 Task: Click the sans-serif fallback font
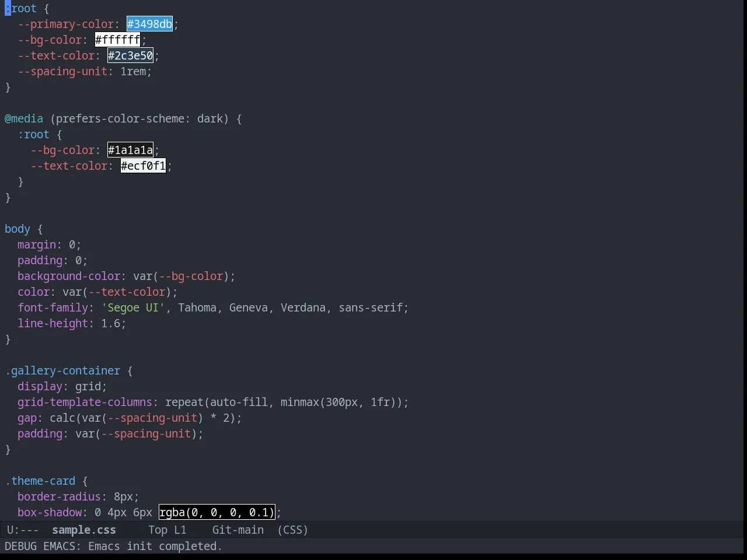[371, 307]
